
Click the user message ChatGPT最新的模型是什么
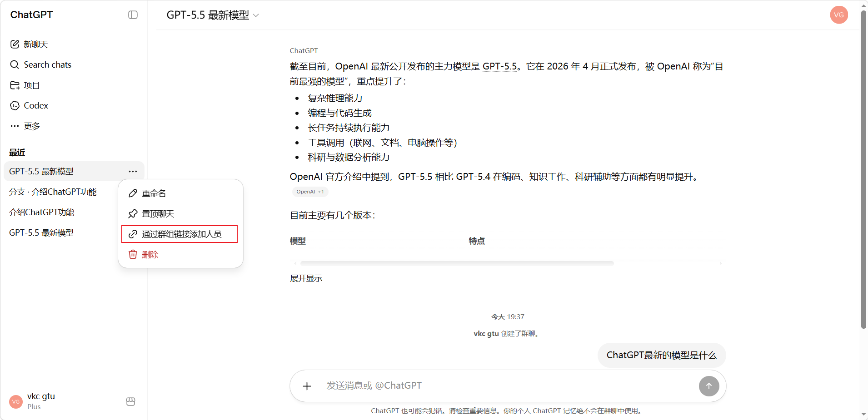(662, 355)
